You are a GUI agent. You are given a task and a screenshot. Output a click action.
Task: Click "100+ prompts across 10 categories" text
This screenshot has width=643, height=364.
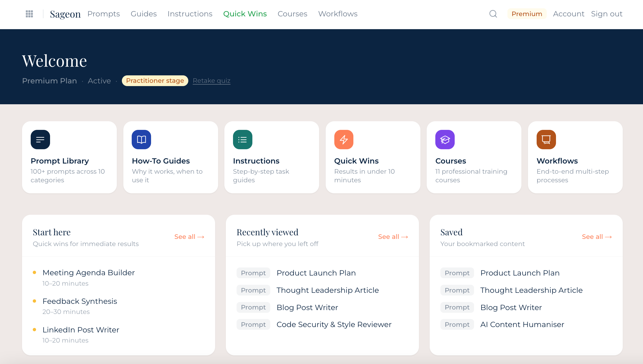(x=68, y=176)
